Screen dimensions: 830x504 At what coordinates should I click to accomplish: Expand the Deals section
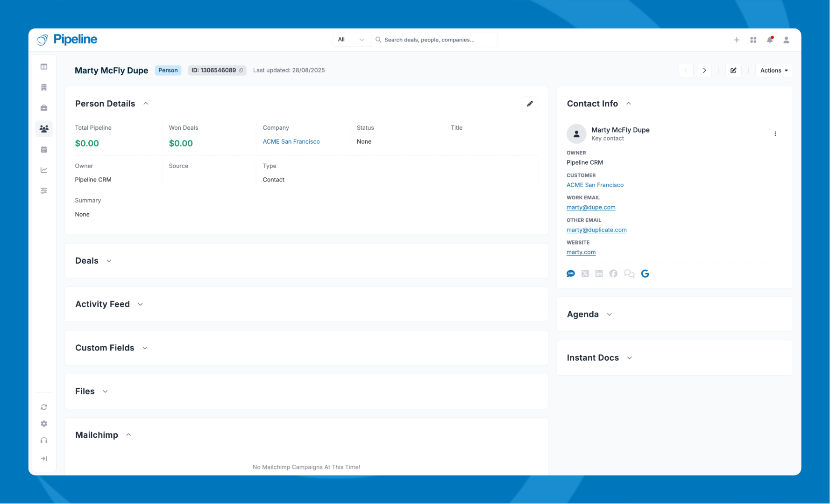click(109, 261)
